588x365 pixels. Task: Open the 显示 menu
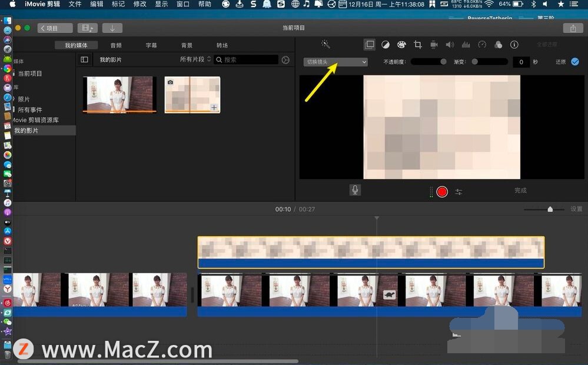161,4
